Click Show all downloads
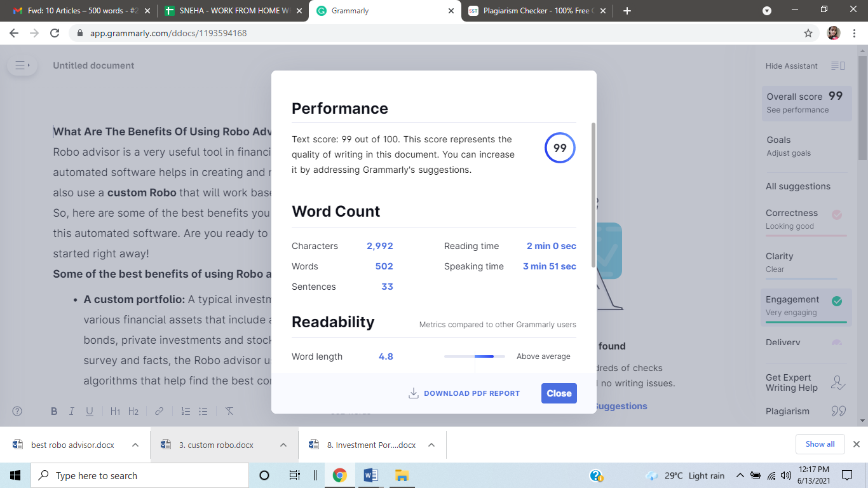 point(820,444)
